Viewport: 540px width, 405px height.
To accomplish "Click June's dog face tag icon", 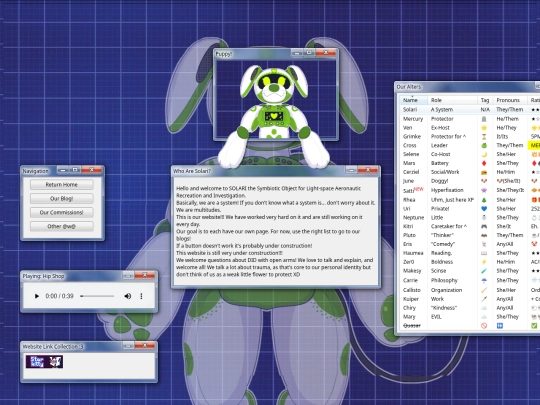I will 484,181.
